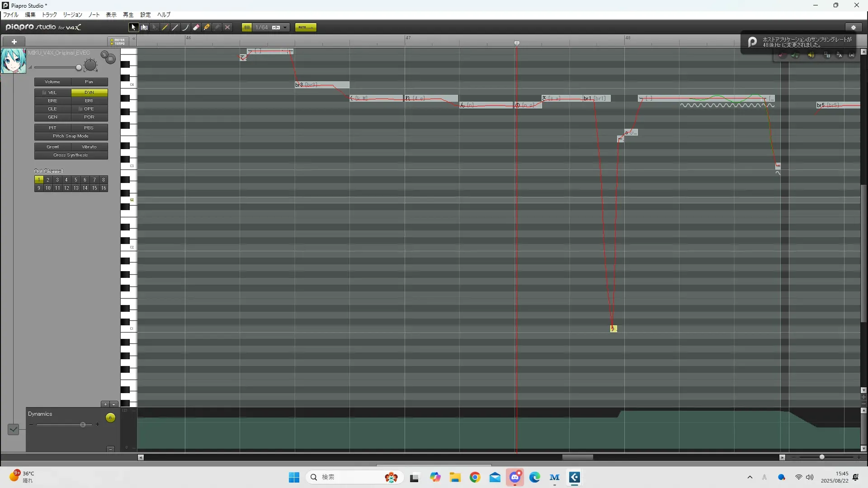The height and width of the screenshot is (488, 868).
Task: Open the 1/64 quantize dropdown
Action: coord(285,28)
